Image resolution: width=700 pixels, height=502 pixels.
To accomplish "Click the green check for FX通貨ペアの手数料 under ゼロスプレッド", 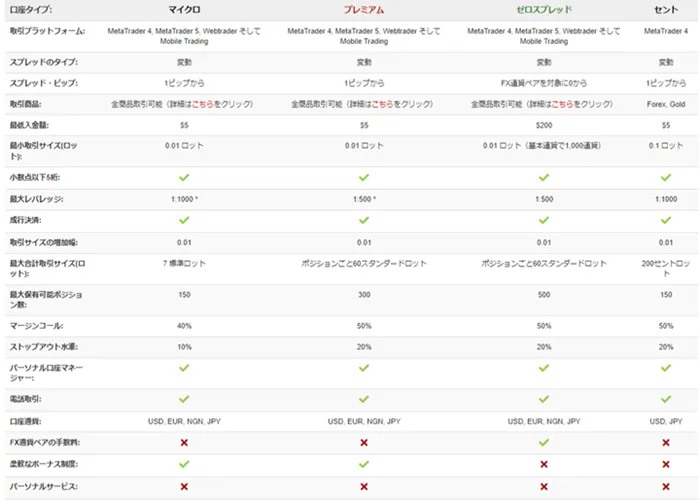I will point(544,443).
